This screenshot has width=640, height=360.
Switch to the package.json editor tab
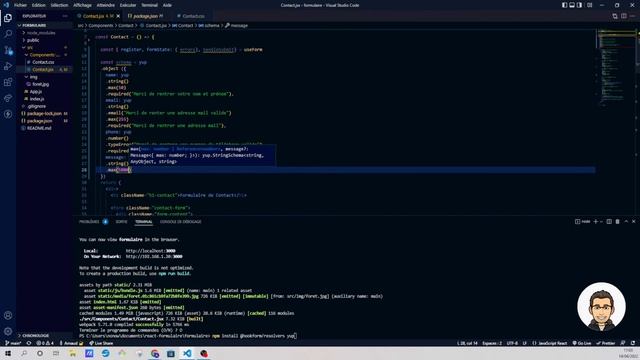pos(146,16)
